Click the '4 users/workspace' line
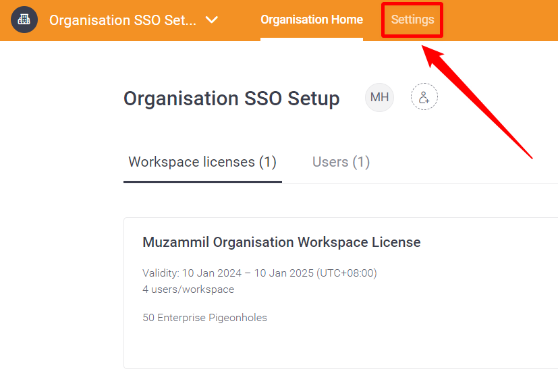The image size is (558, 392). tap(188, 289)
